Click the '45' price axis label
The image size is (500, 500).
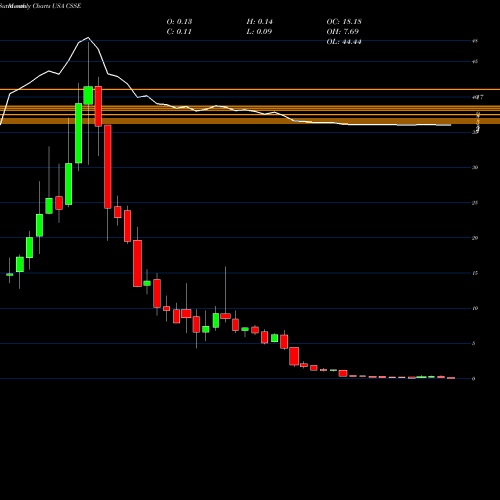click(475, 61)
